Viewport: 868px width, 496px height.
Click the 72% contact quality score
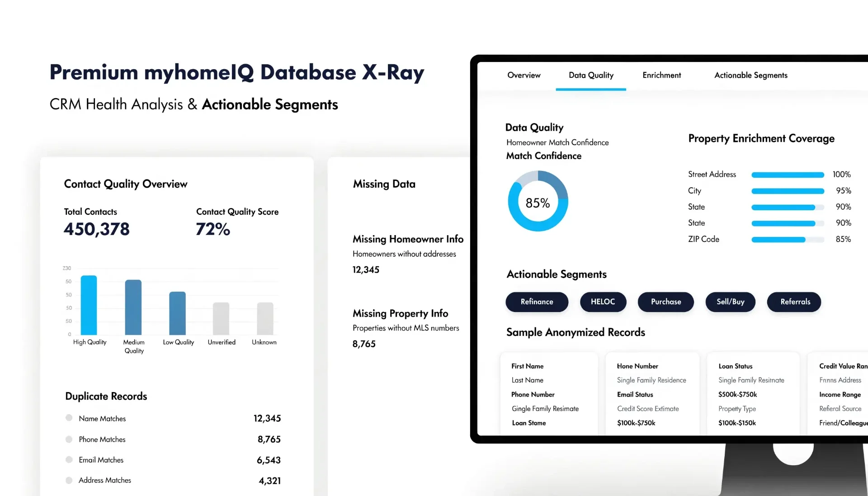tap(213, 229)
